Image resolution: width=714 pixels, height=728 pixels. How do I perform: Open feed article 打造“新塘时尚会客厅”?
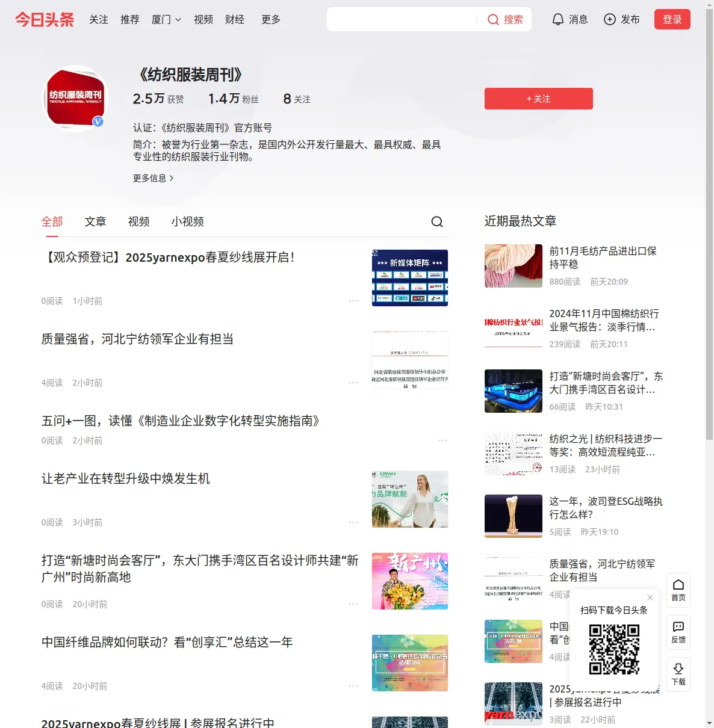(200, 569)
